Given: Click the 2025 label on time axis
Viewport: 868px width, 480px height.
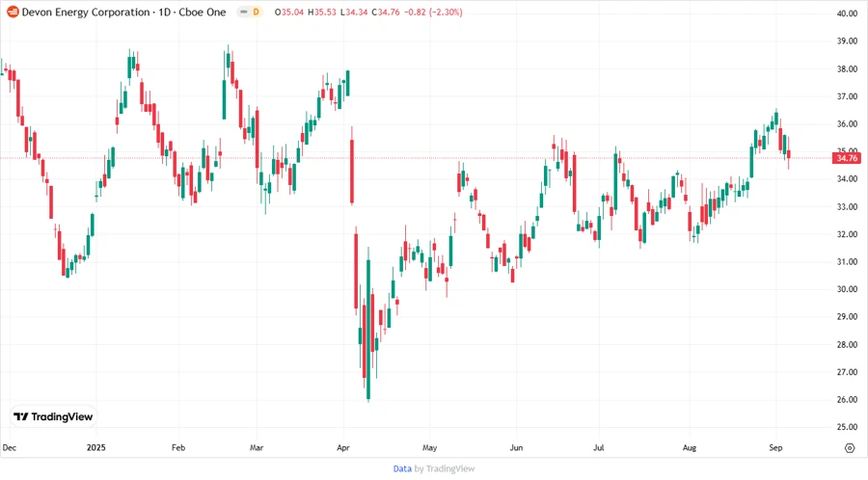Looking at the screenshot, I should coord(95,448).
